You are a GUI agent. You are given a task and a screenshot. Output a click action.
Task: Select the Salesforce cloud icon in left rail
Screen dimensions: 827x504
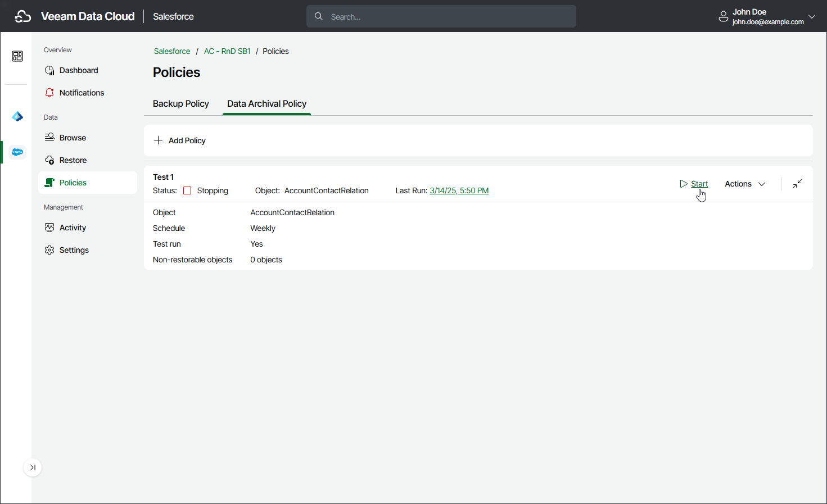17,152
